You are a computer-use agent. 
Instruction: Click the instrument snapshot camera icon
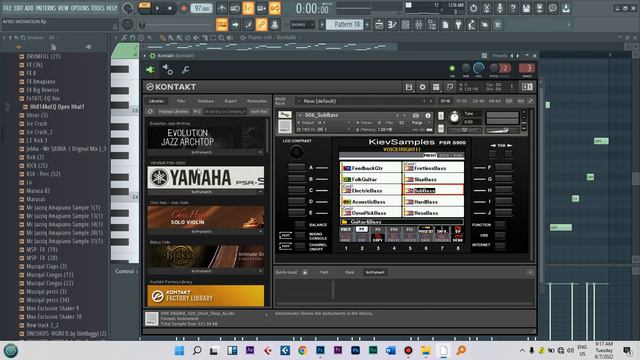(x=416, y=116)
